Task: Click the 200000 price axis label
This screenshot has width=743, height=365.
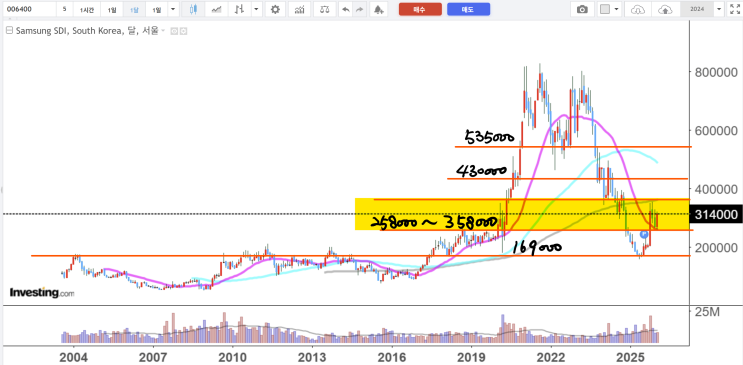Action: pyautogui.click(x=716, y=247)
